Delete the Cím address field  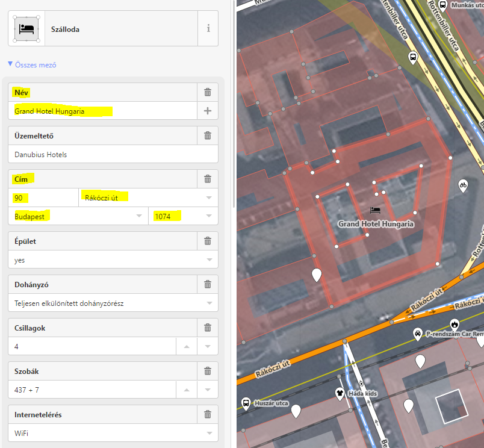click(x=208, y=179)
